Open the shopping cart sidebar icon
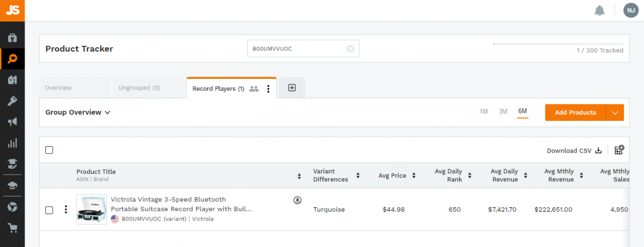This screenshot has width=644, height=247. pos(13,228)
